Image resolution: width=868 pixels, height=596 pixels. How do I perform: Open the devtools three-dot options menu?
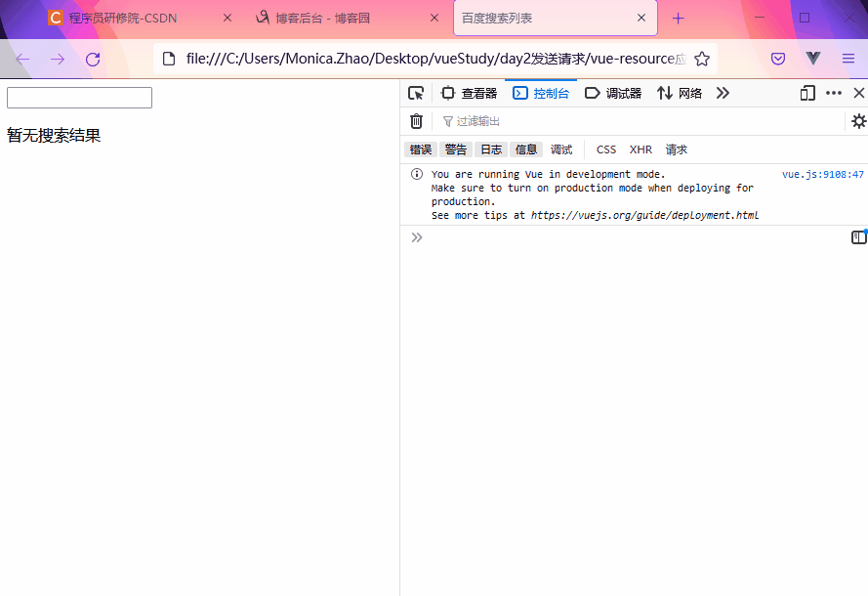tap(834, 93)
